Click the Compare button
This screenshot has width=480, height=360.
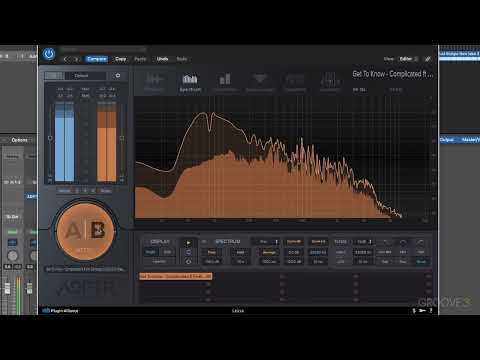point(97,59)
